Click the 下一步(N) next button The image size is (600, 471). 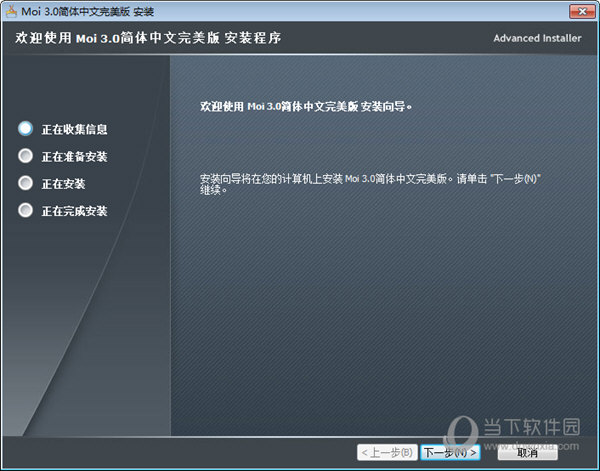[450, 453]
